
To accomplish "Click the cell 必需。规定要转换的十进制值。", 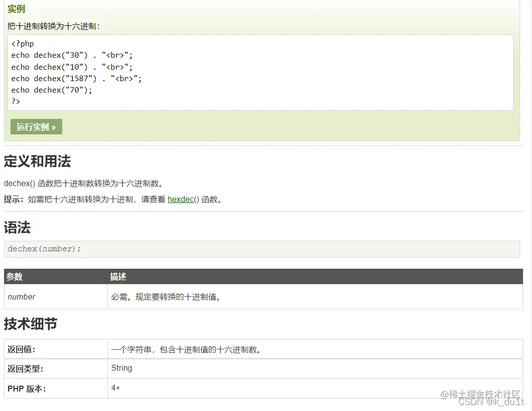I will pyautogui.click(x=315, y=297).
